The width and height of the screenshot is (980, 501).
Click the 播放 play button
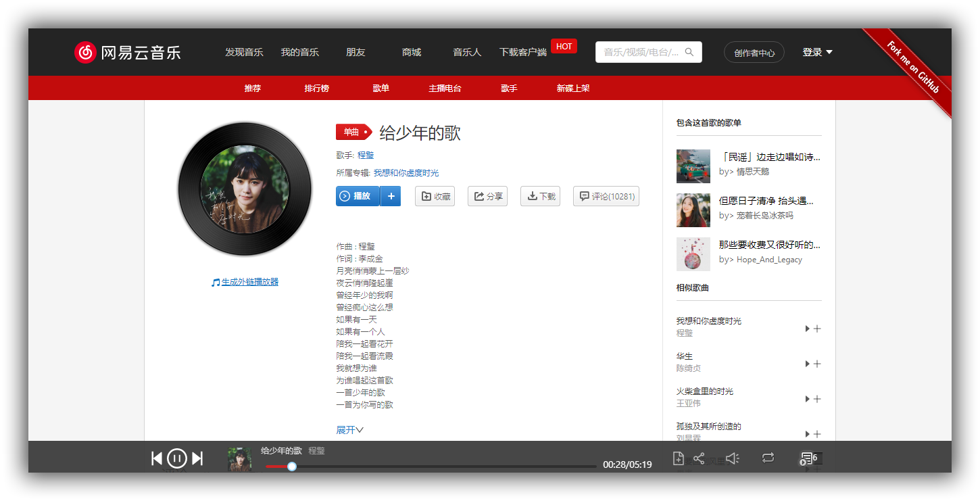coord(358,196)
